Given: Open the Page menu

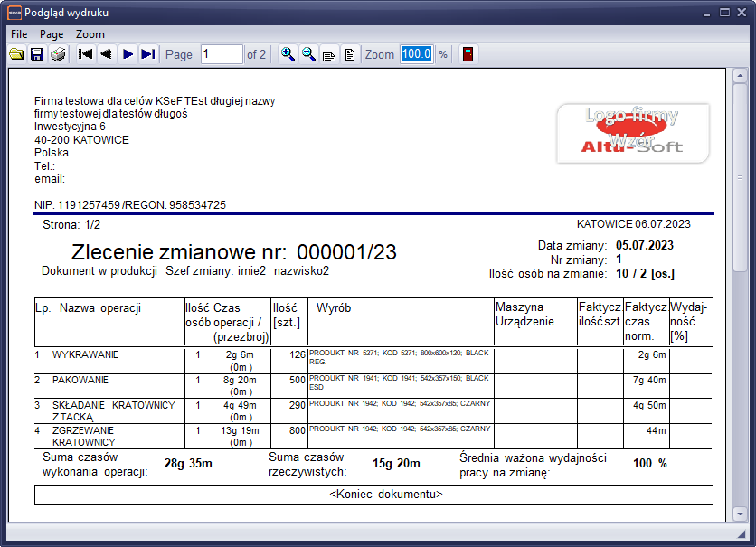Looking at the screenshot, I should tap(52, 33).
